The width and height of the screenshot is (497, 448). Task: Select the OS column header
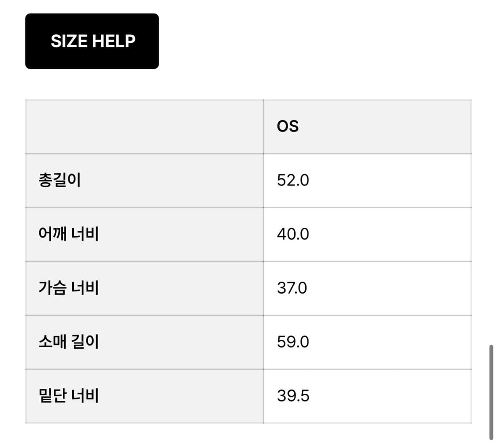(288, 126)
